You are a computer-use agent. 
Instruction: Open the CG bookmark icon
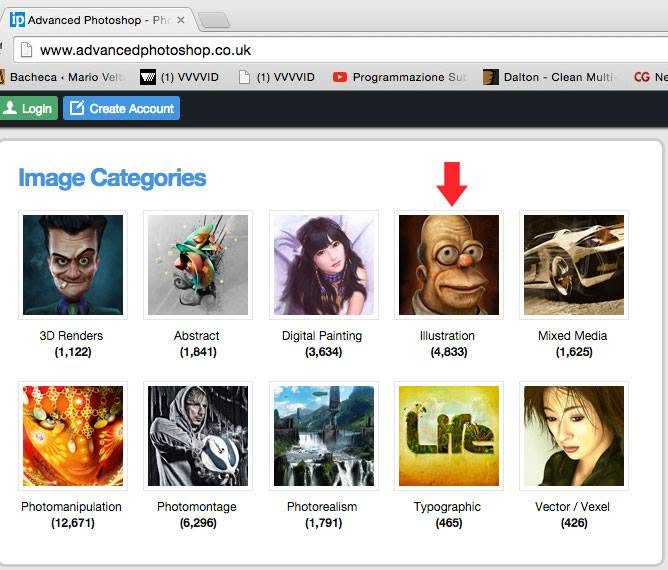click(x=642, y=77)
